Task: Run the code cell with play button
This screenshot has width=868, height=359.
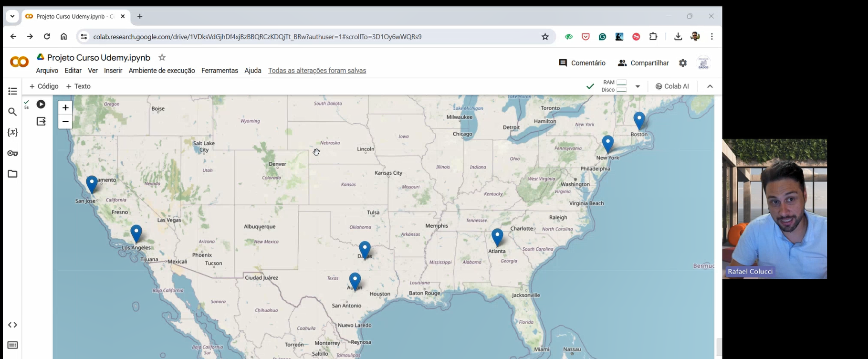Action: [x=41, y=104]
